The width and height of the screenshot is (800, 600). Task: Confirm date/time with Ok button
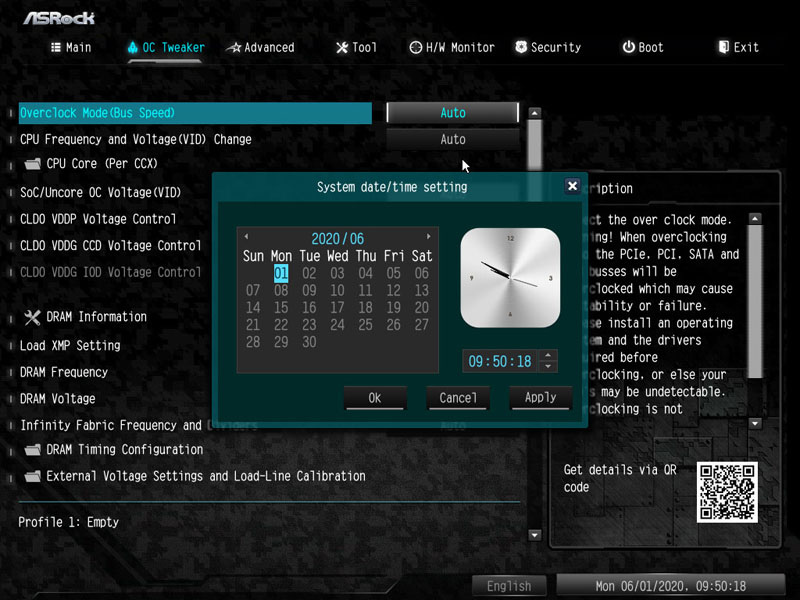point(375,397)
